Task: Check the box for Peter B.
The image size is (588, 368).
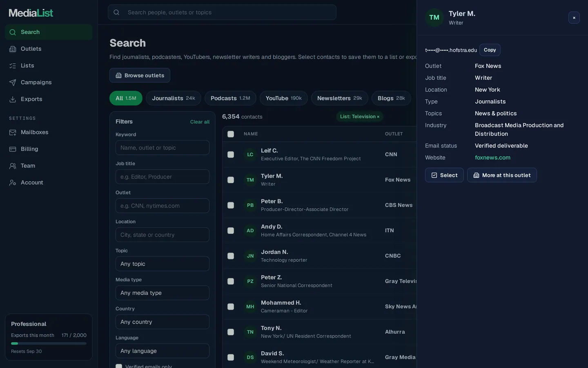Action: pyautogui.click(x=231, y=205)
